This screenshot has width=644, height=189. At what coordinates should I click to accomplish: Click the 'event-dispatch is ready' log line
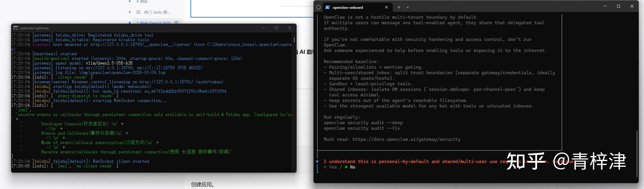pos(65,96)
